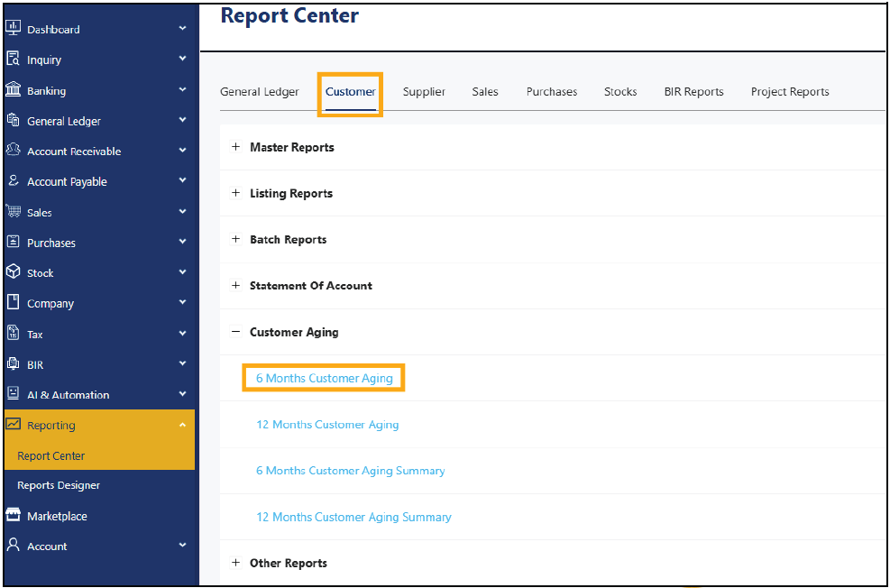Image resolution: width=890 pixels, height=588 pixels.
Task: Click the AI & Automation robot icon
Action: (13, 394)
